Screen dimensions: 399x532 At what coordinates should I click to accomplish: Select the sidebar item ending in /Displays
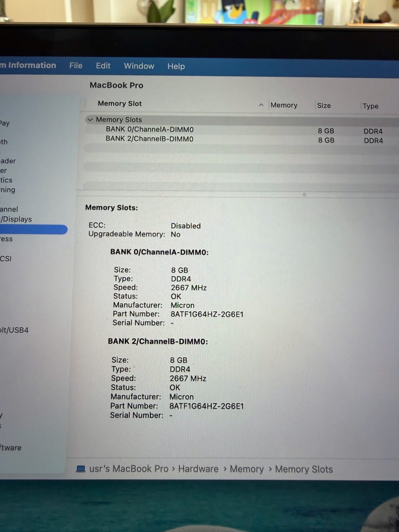click(x=16, y=219)
